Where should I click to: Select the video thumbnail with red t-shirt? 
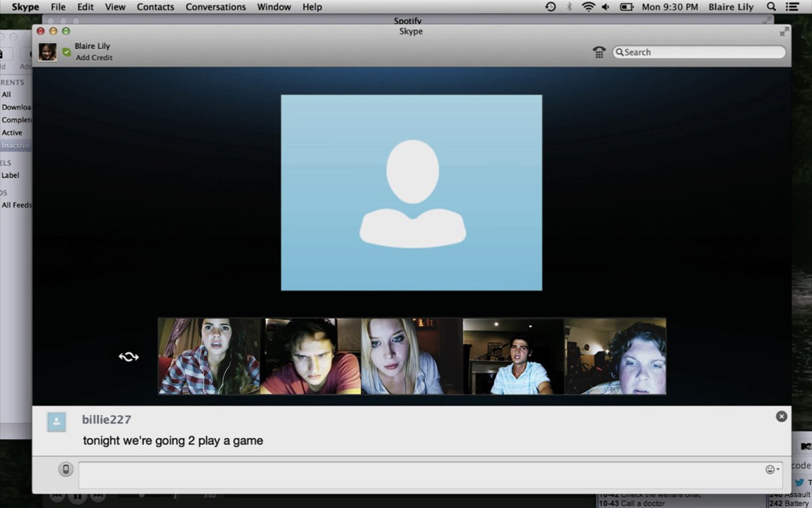(x=311, y=356)
